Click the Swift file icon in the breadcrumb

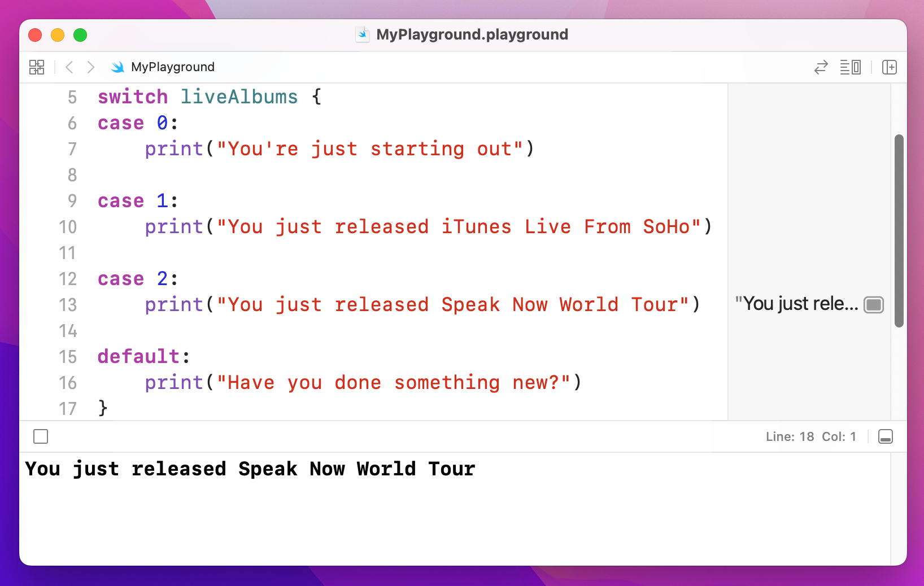(117, 67)
